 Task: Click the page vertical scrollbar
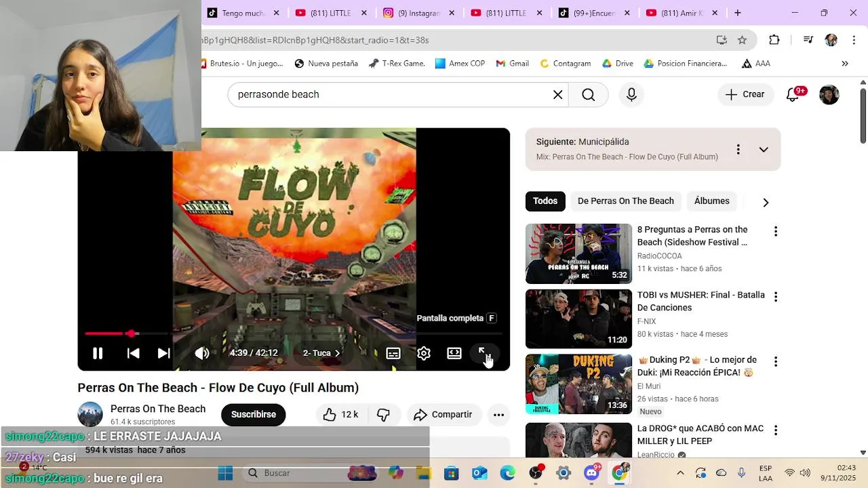point(863,115)
